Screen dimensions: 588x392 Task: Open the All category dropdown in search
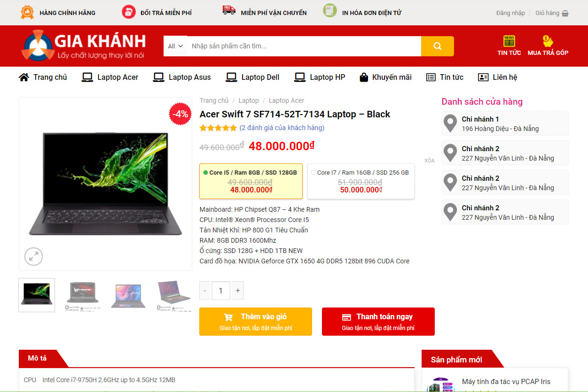(x=175, y=46)
